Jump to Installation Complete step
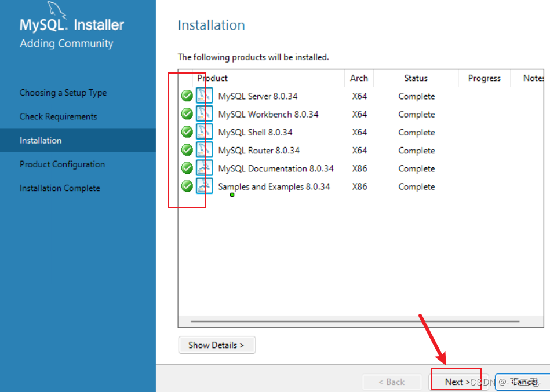Screen dimensions: 550x392 pyautogui.click(x=60, y=188)
